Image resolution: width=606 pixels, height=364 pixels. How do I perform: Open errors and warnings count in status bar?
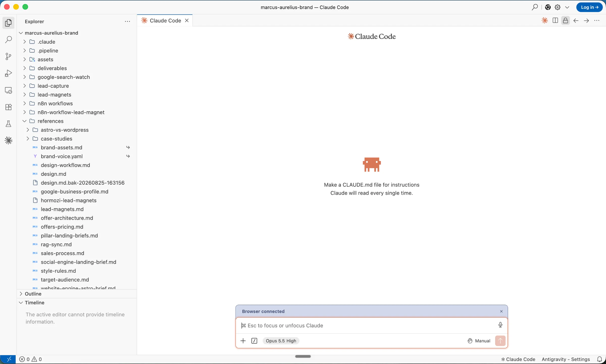[31, 359]
